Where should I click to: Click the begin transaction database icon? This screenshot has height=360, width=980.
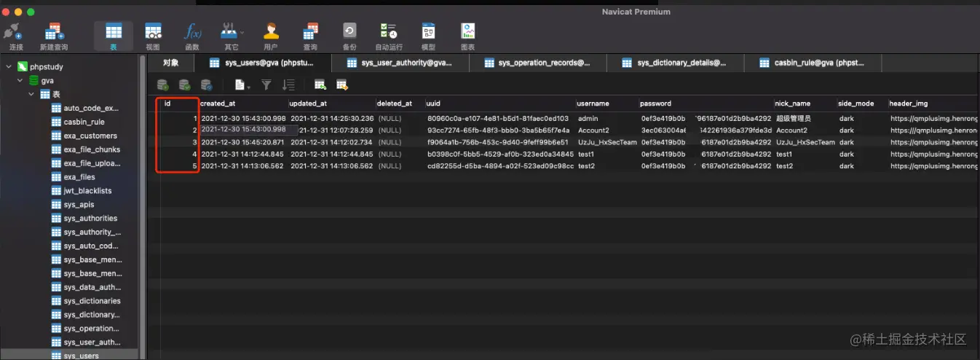tap(163, 85)
